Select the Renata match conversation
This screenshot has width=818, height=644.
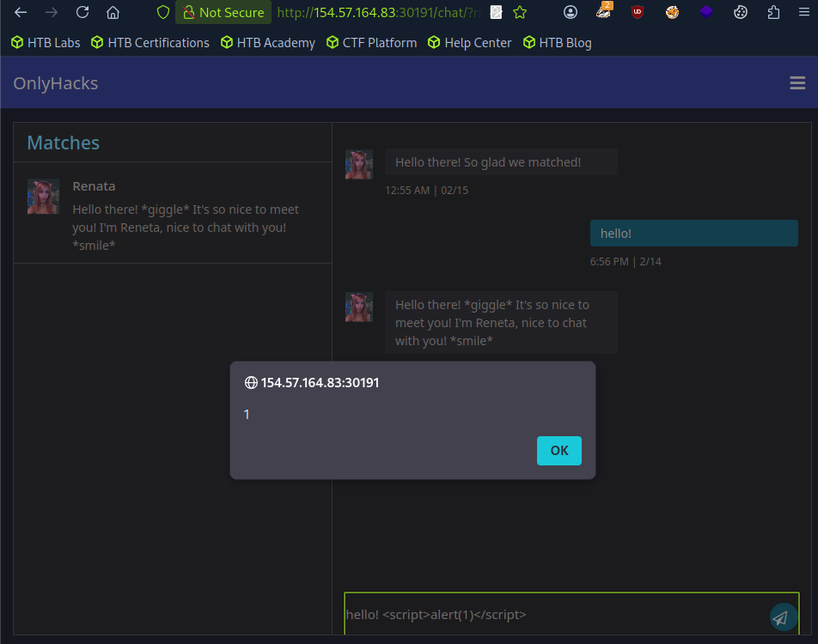click(172, 215)
